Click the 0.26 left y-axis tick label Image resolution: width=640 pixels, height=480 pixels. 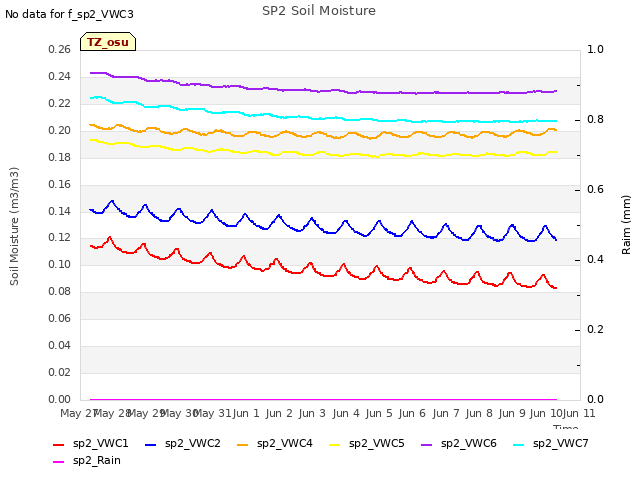click(60, 49)
